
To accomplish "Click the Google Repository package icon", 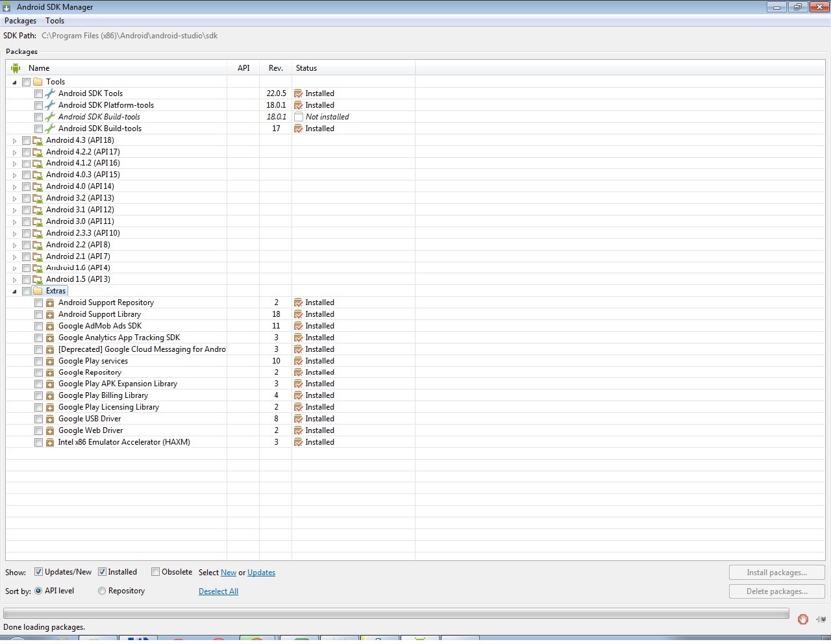I will (50, 373).
